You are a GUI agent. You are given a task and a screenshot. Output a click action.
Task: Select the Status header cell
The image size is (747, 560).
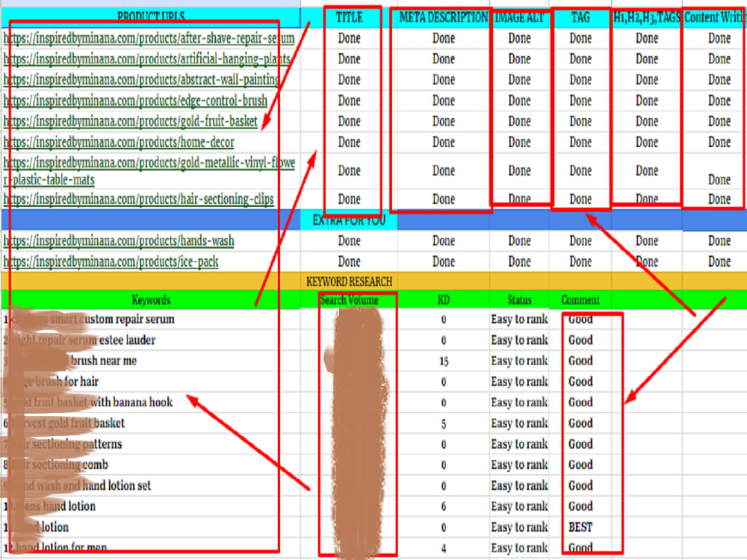coord(519,300)
